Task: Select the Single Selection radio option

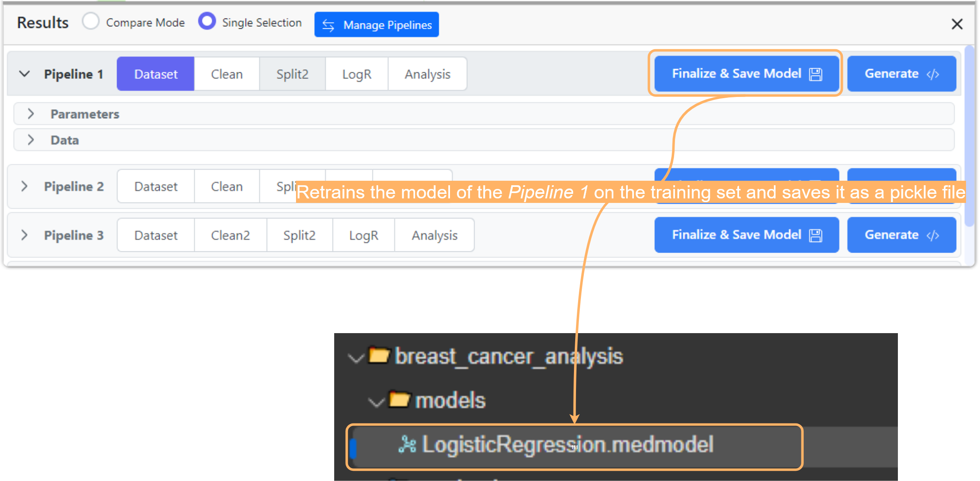Action: click(x=207, y=21)
